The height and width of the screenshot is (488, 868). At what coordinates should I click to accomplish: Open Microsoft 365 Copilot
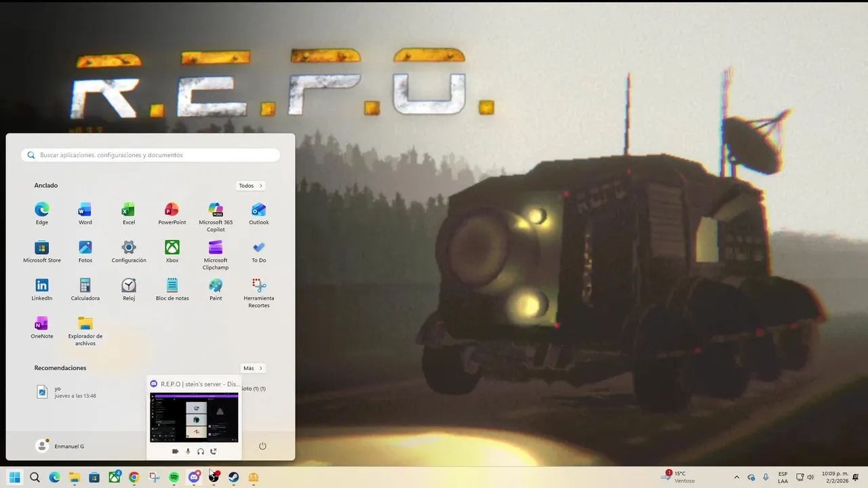point(216,216)
